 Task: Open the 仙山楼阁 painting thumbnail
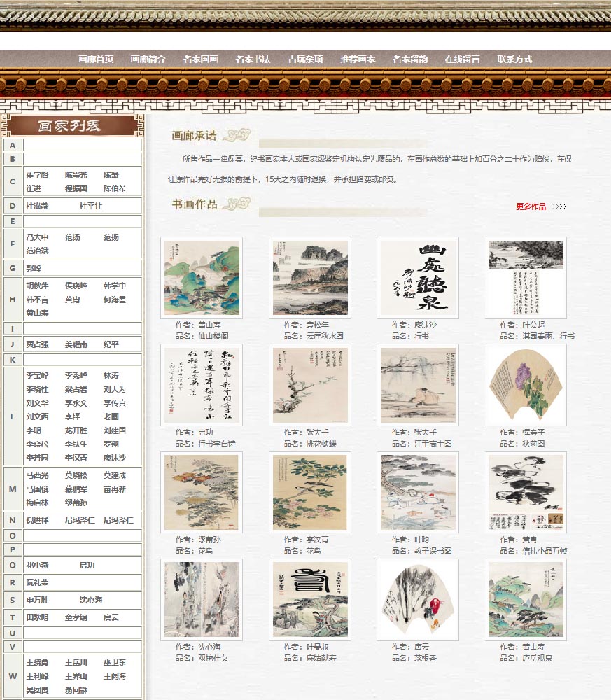point(202,278)
